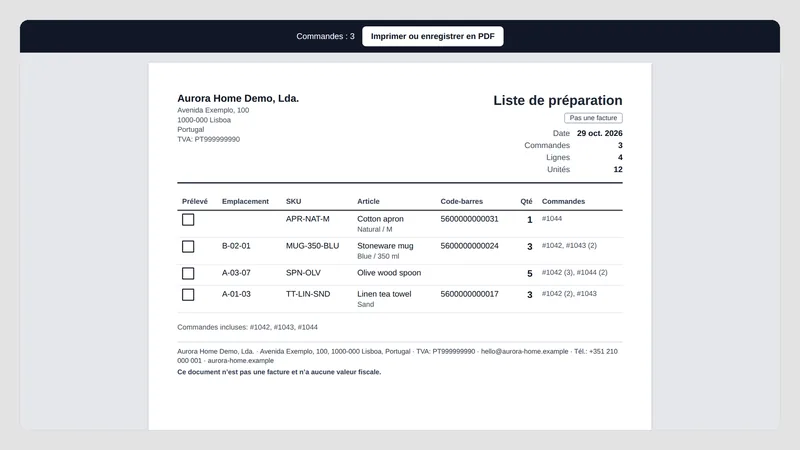Click the 'Commandes' table column header
Image resolution: width=800 pixels, height=450 pixels.
point(563,202)
